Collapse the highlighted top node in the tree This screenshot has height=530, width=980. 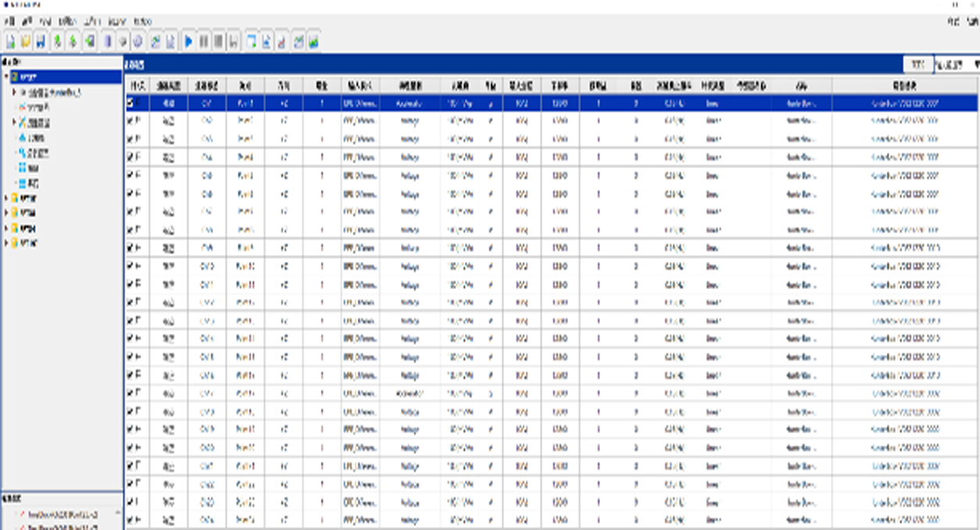(x=6, y=77)
